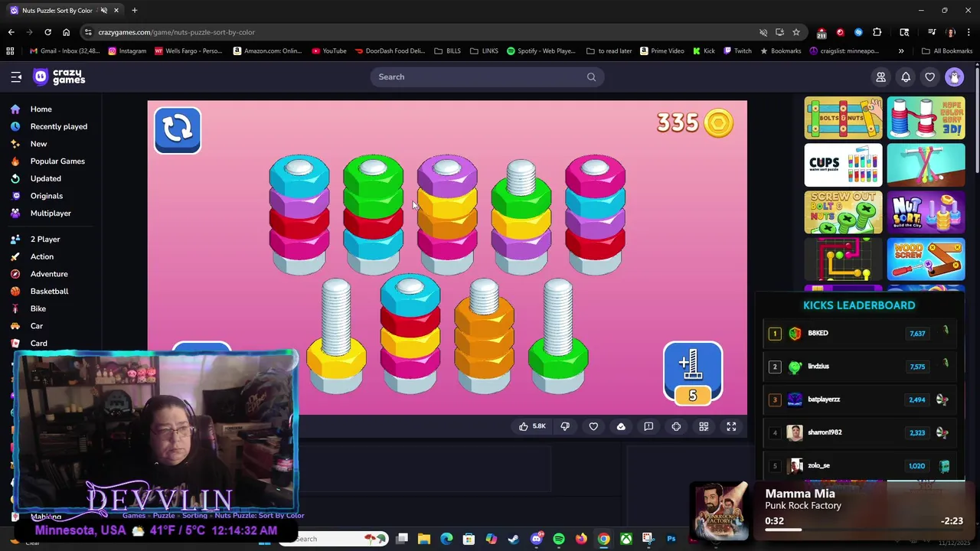Click the share upload icon under game

pyautogui.click(x=621, y=426)
